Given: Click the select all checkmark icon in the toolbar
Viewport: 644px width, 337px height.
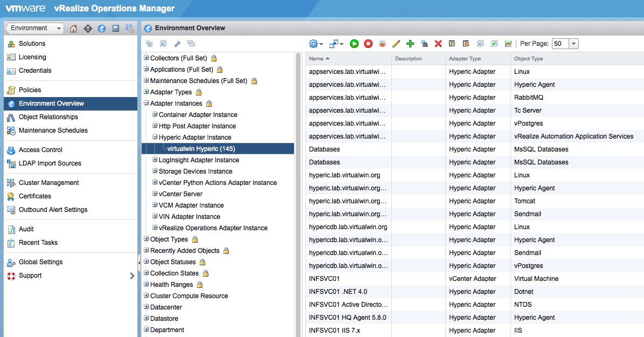Looking at the screenshot, I should [x=494, y=44].
